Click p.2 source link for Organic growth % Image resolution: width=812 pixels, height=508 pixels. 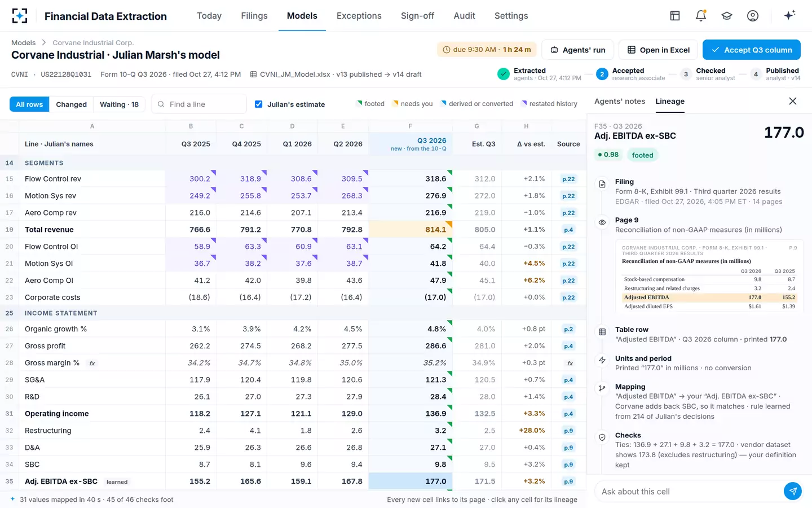point(568,329)
